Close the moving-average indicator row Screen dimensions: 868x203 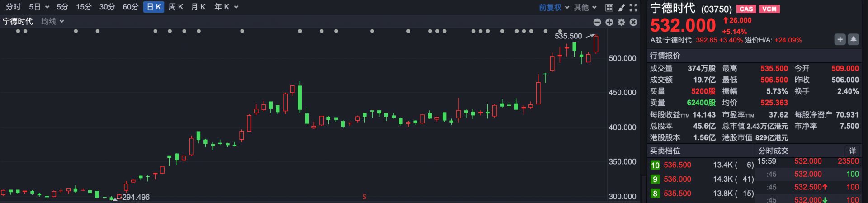click(x=633, y=22)
